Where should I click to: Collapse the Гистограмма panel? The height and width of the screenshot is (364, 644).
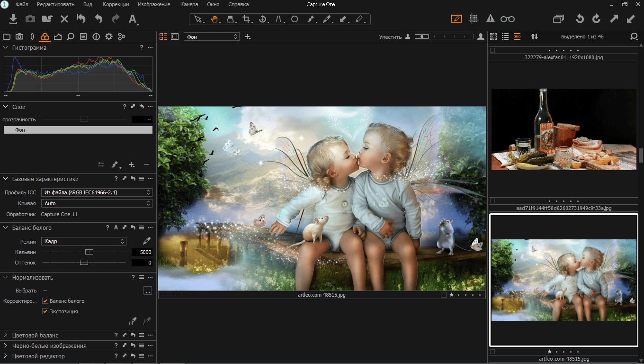[x=6, y=47]
